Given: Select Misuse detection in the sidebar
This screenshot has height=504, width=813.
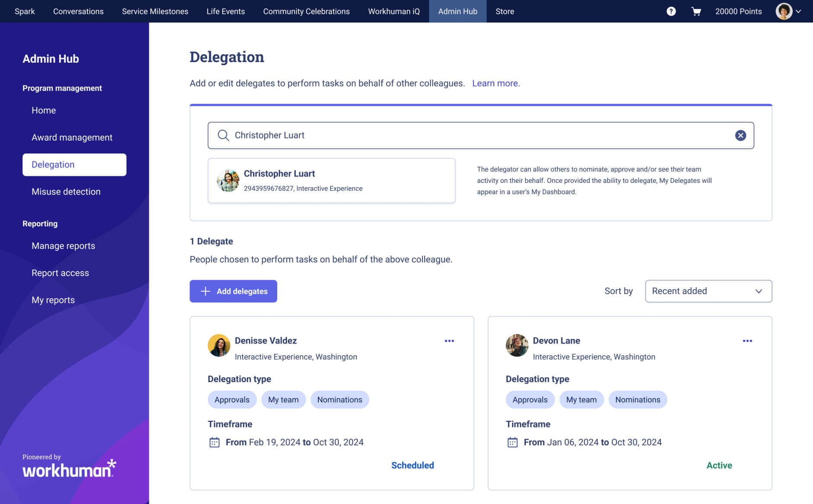Looking at the screenshot, I should pyautogui.click(x=66, y=191).
